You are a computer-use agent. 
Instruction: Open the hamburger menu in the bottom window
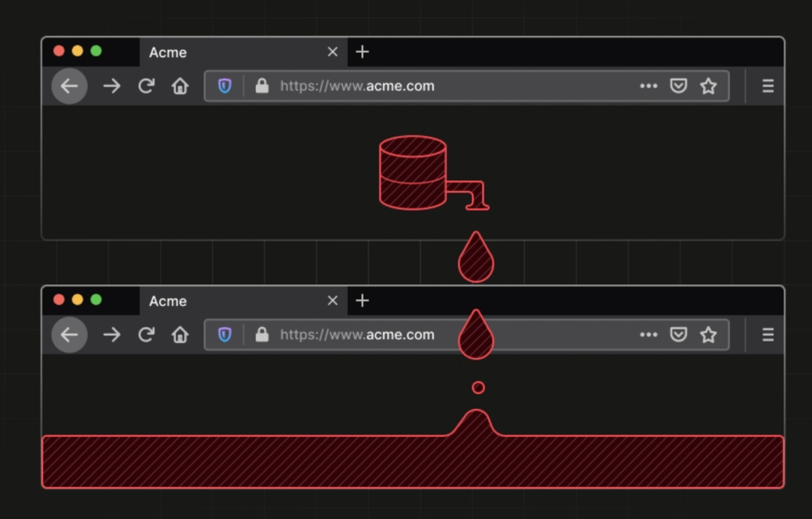click(x=768, y=335)
